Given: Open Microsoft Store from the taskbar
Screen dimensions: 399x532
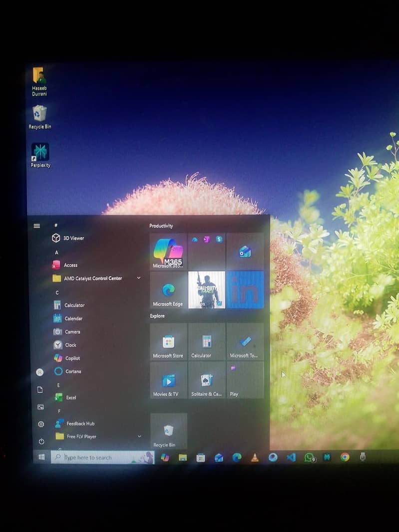Looking at the screenshot, I should pos(201,458).
